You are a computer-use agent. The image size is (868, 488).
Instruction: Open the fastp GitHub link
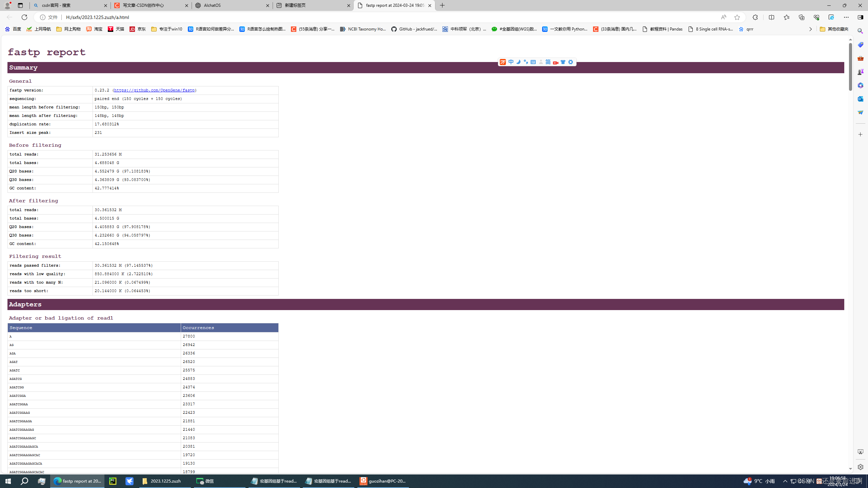tap(155, 90)
